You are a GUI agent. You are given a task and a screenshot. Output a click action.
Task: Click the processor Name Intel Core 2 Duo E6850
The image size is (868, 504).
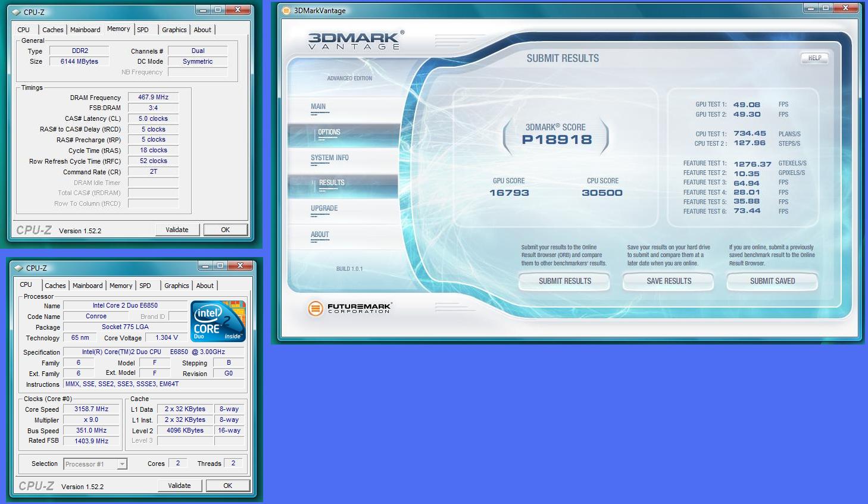pos(125,305)
